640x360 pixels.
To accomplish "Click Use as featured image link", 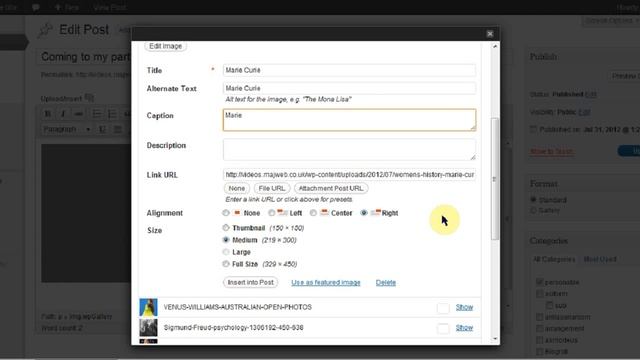I will (326, 282).
